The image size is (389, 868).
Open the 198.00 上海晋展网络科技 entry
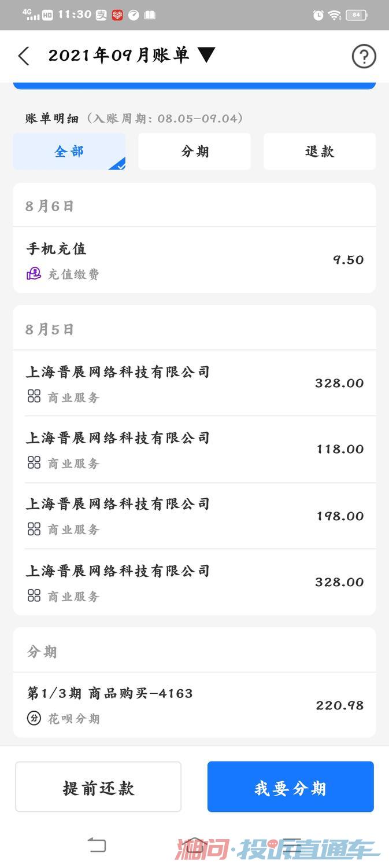[x=195, y=516]
